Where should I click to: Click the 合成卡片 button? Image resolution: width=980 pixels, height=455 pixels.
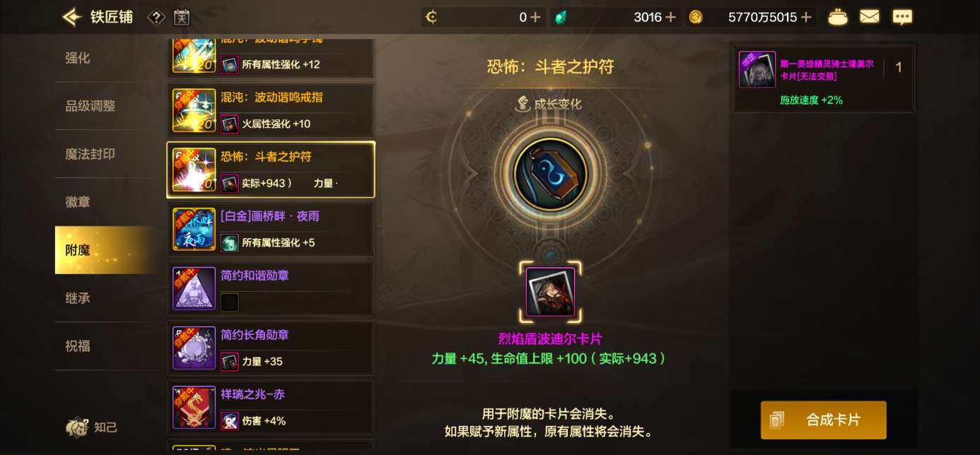[x=824, y=420]
